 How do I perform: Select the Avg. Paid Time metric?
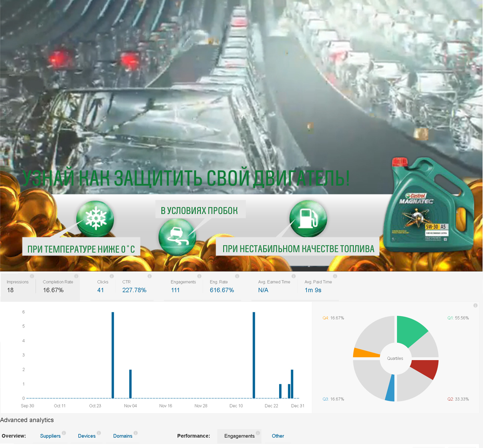click(x=318, y=287)
